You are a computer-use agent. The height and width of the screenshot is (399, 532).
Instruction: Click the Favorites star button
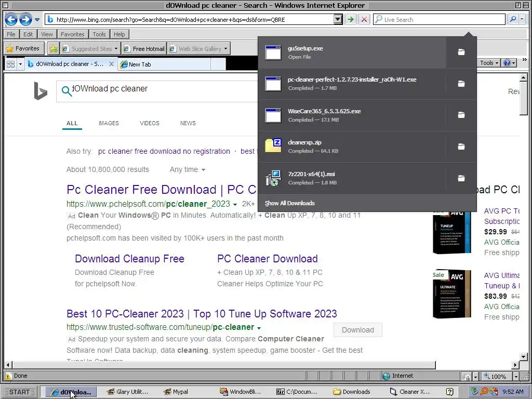pyautogui.click(x=23, y=48)
